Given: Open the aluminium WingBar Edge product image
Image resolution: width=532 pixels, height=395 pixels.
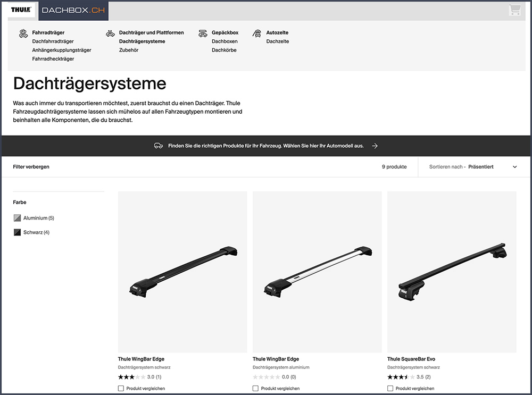Looking at the screenshot, I should (x=317, y=271).
